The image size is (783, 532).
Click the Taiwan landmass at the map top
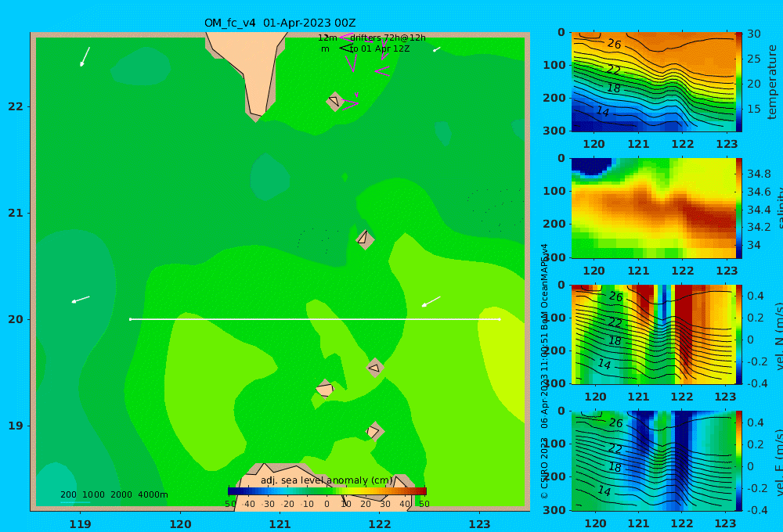pos(252,65)
